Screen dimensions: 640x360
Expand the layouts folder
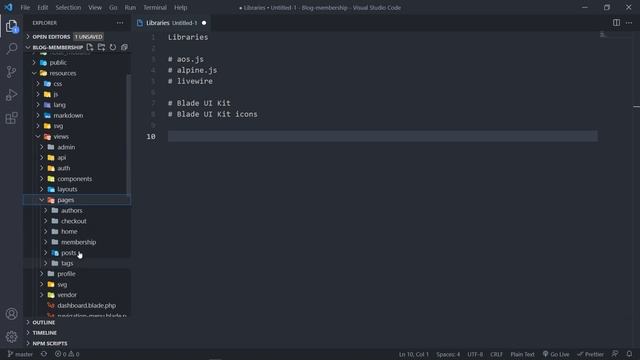pos(67,189)
